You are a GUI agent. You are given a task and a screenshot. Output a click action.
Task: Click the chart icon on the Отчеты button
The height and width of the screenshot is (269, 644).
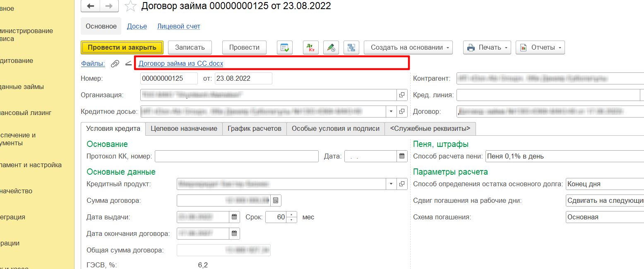coord(524,48)
